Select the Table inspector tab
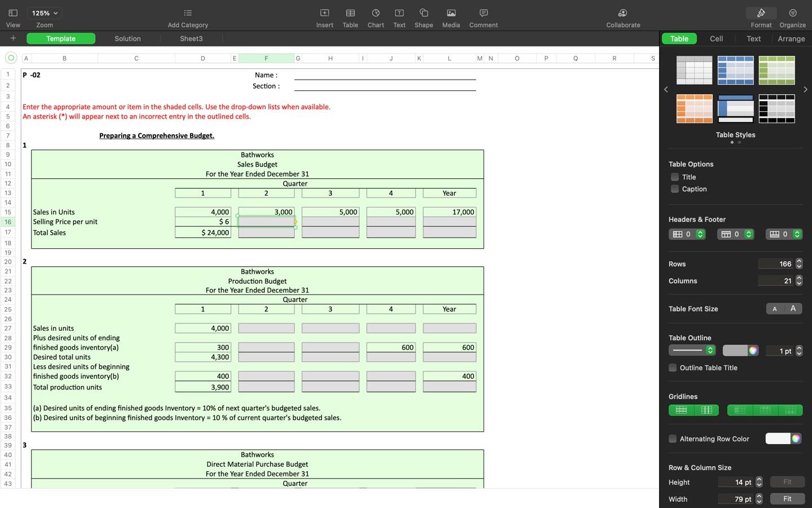812x508 pixels. 679,38
